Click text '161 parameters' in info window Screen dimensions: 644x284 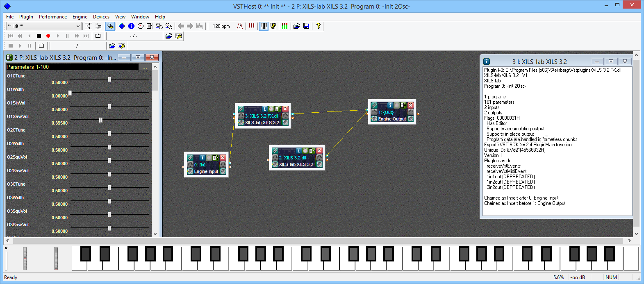click(499, 102)
